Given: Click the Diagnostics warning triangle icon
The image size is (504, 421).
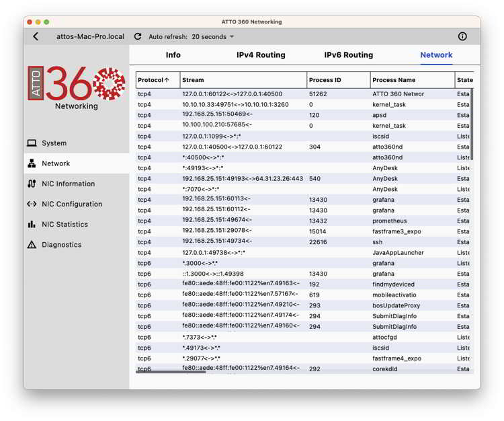Looking at the screenshot, I should tap(32, 245).
